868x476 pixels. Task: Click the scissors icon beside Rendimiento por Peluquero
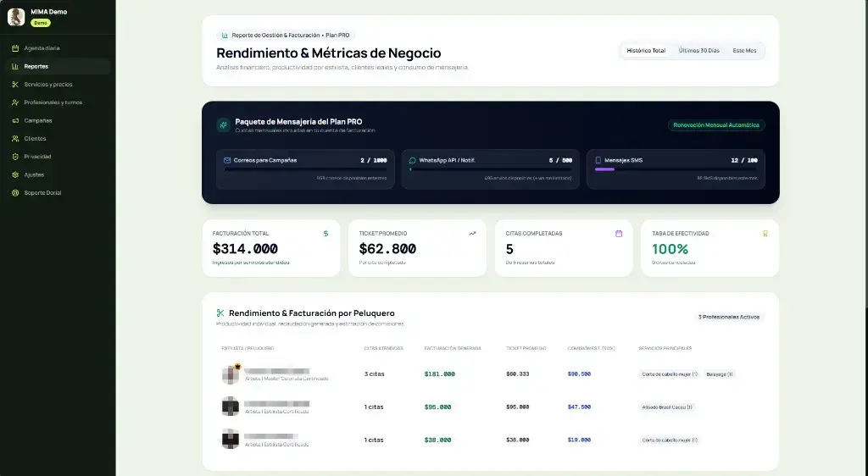(220, 313)
